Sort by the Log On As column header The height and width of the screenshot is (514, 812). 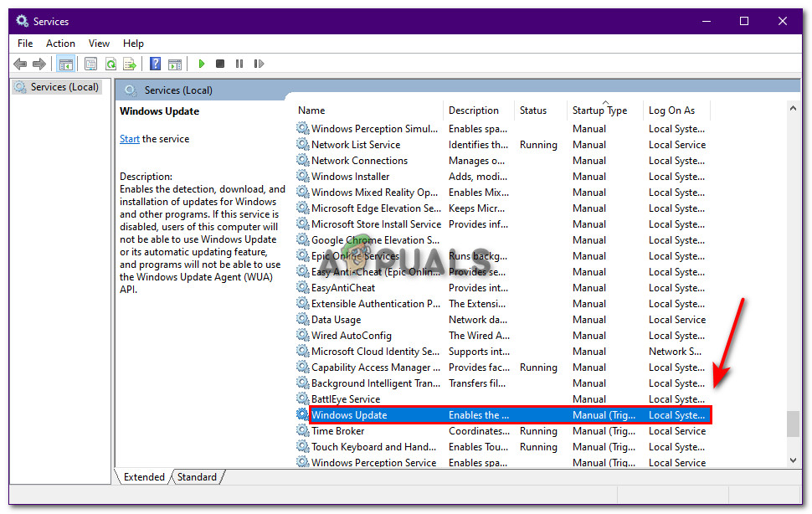(671, 111)
